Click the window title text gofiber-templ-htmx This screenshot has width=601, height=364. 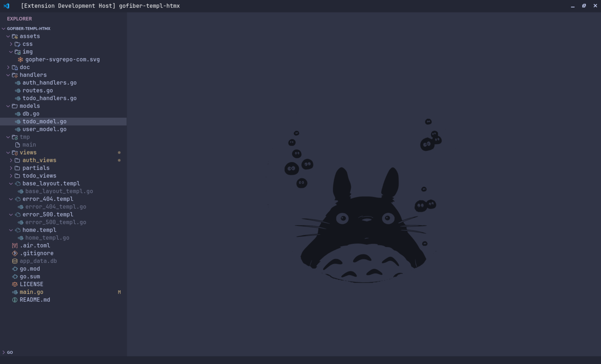[x=149, y=6]
